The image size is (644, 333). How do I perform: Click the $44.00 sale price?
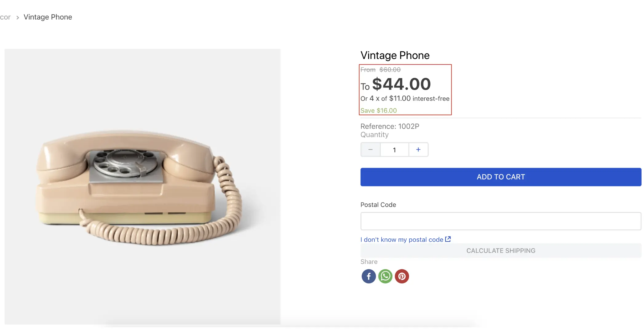[x=401, y=84]
